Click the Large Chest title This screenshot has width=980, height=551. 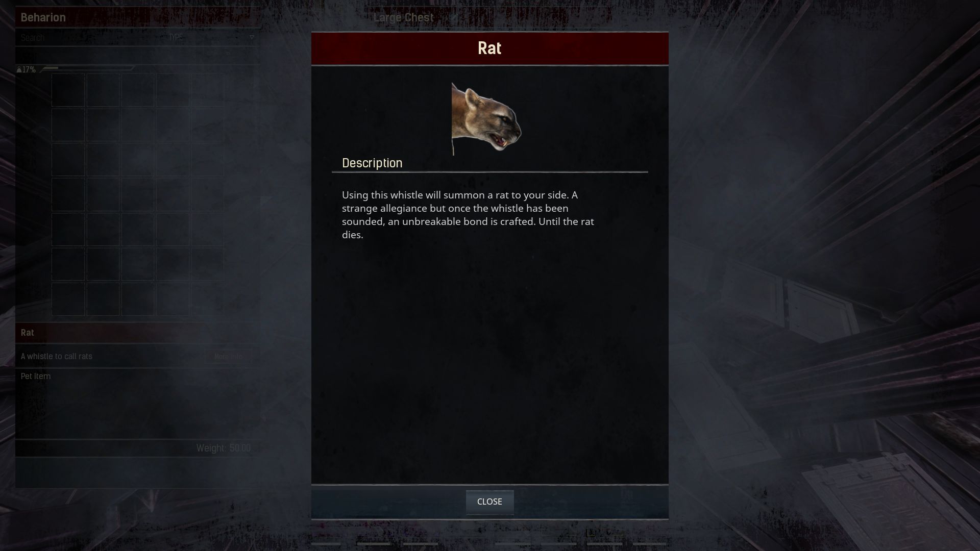click(403, 17)
